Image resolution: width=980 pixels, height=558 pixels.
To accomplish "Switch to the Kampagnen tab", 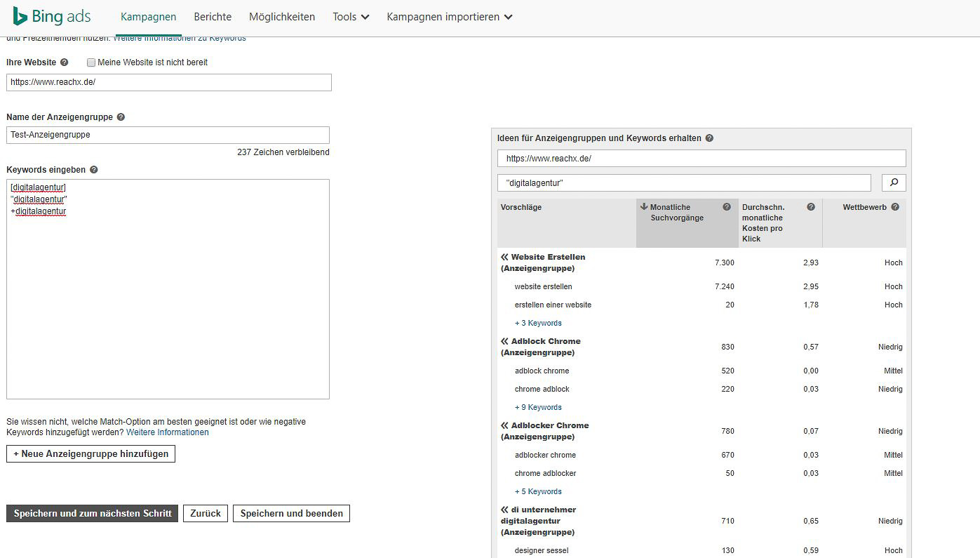I will point(148,17).
